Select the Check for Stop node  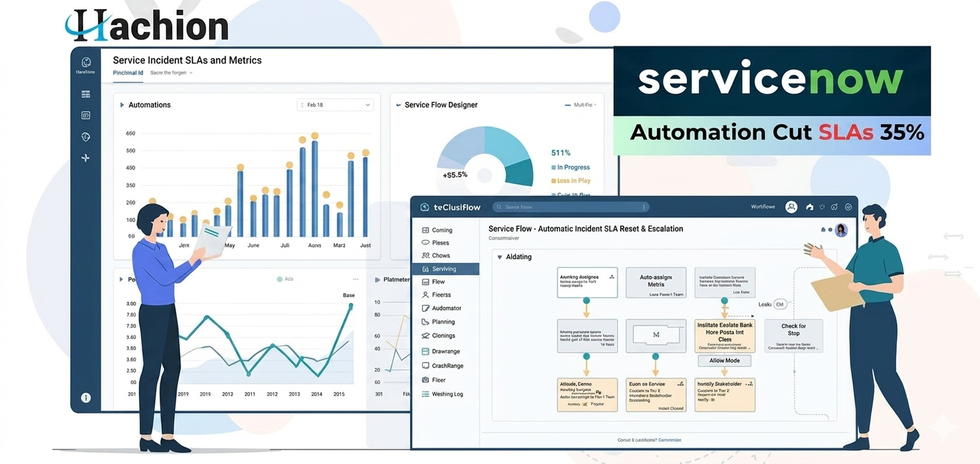[793, 335]
